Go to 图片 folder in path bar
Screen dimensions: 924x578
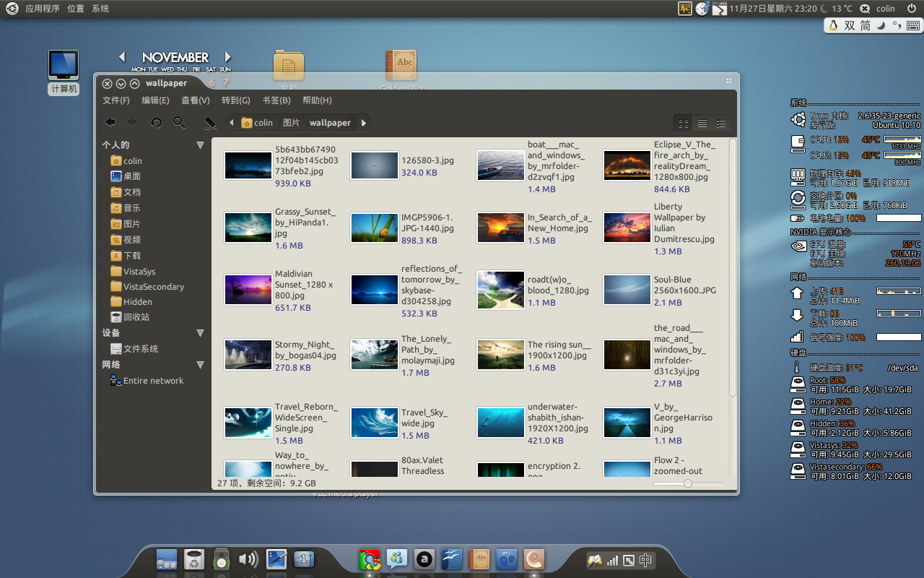(292, 123)
